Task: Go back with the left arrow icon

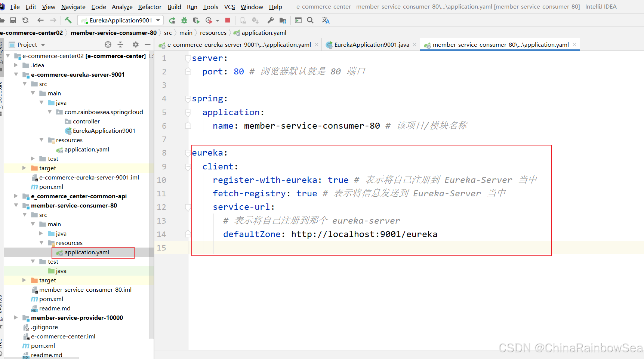Action: point(40,20)
